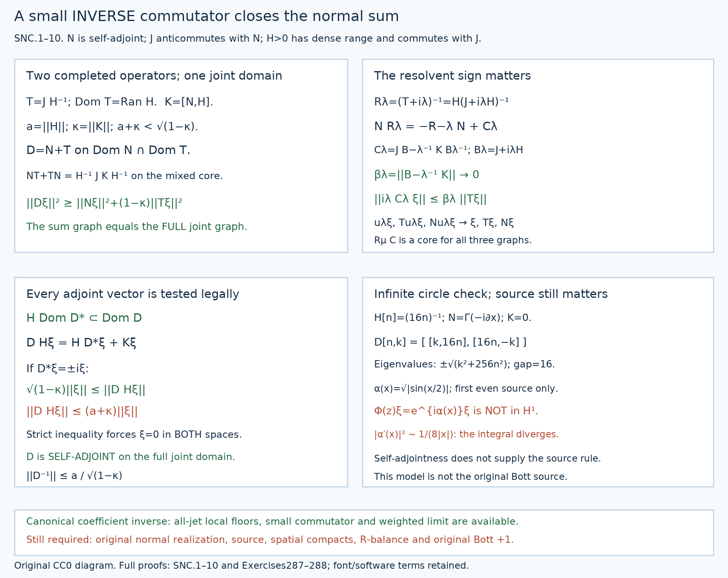The height and width of the screenshot is (578, 728).
Task: Click 'Strict inequality forces ξ=0 in BOTH spaces.'
Action: click(x=134, y=435)
